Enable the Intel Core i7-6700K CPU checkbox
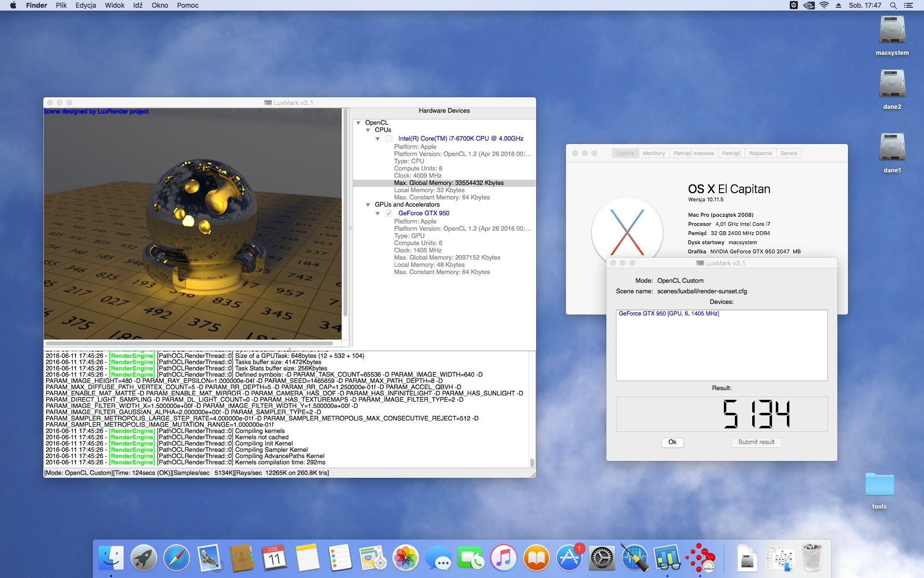This screenshot has height=578, width=924. coord(389,139)
